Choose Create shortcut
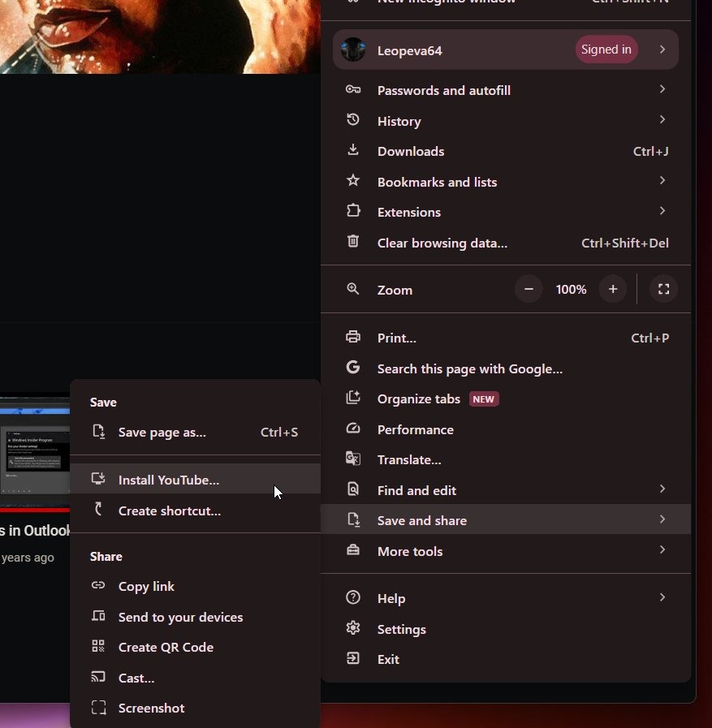This screenshot has height=728, width=712. click(x=195, y=510)
